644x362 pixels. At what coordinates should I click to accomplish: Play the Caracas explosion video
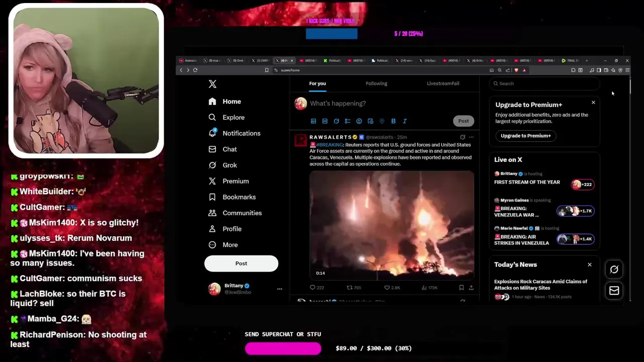(391, 225)
